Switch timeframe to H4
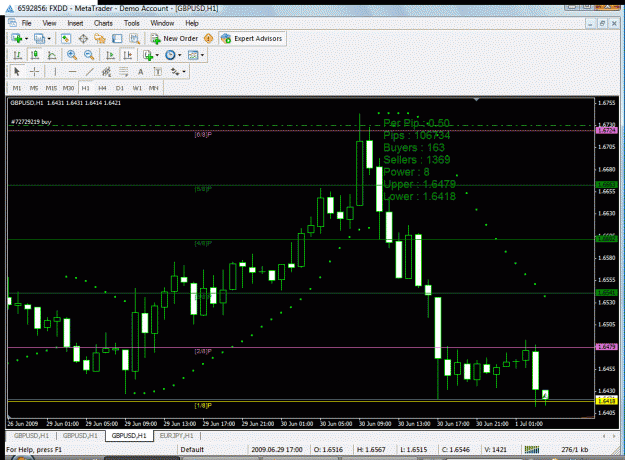 [102, 88]
